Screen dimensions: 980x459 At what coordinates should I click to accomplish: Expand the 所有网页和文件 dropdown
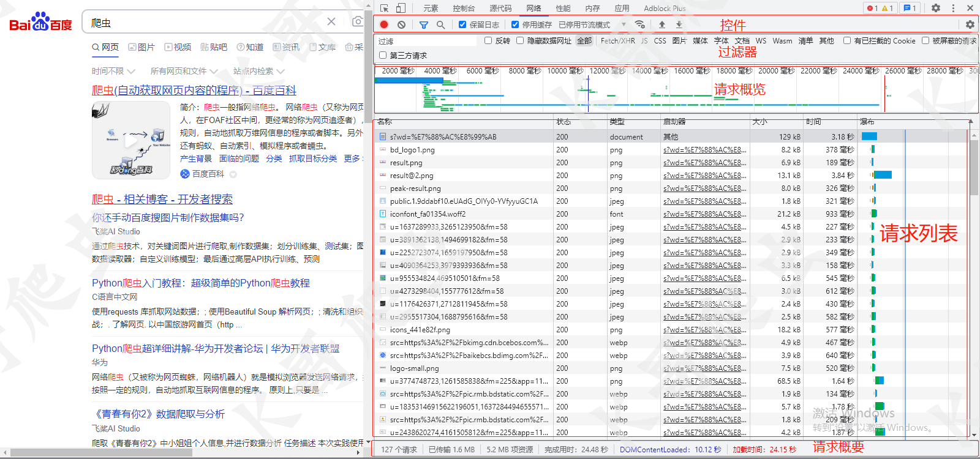pyautogui.click(x=183, y=71)
